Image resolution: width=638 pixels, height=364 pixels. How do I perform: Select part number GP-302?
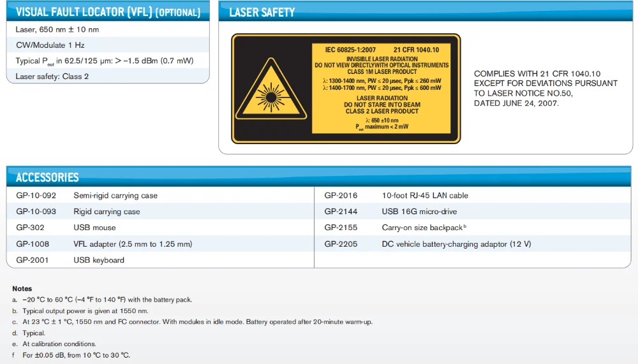tap(30, 228)
